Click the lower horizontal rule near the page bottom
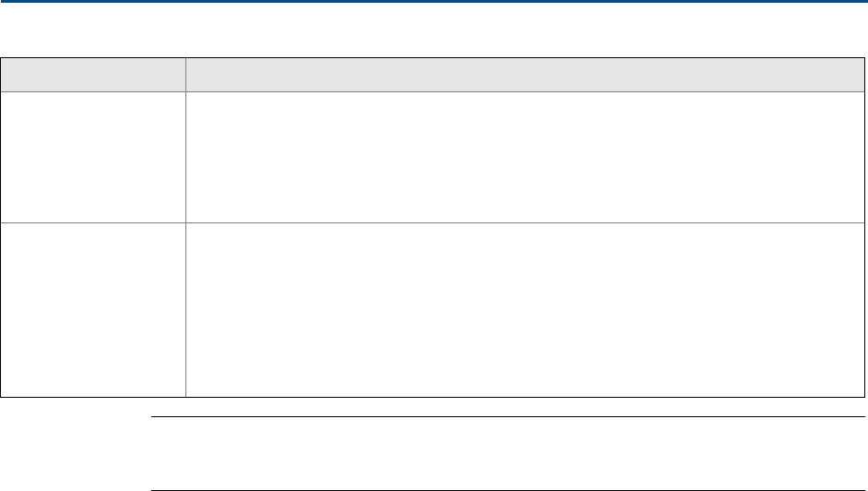The image size is (868, 491). [507, 490]
